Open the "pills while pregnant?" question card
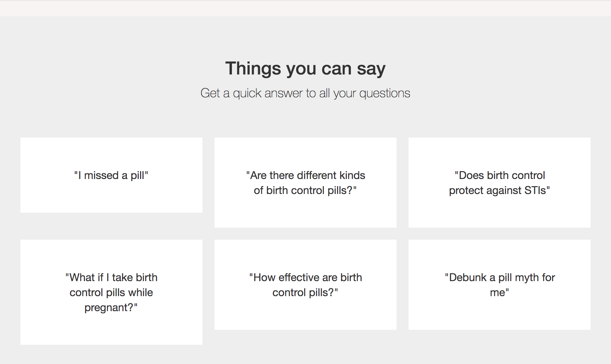611x364 pixels. [x=111, y=292]
